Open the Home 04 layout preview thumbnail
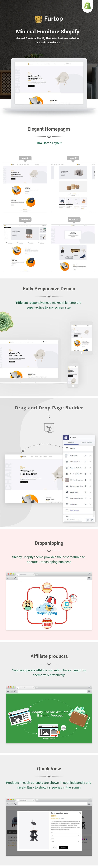This screenshot has height=868, width=98. coord(73,248)
